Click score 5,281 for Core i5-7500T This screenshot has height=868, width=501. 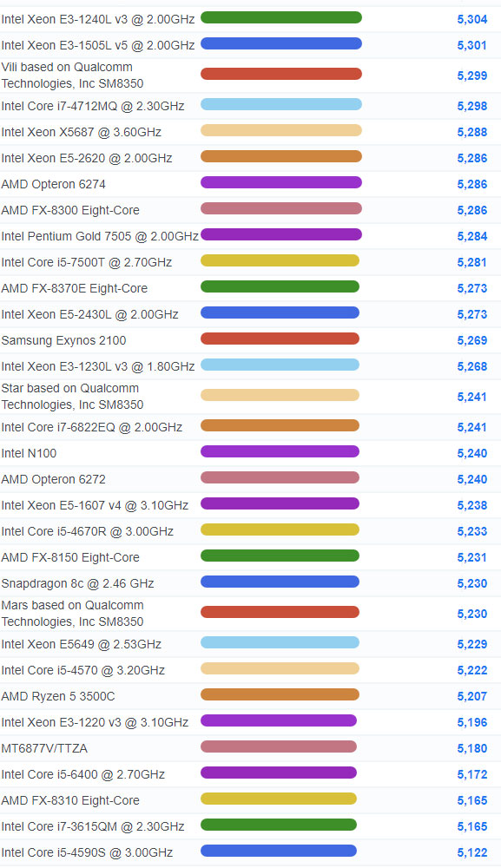tap(472, 262)
